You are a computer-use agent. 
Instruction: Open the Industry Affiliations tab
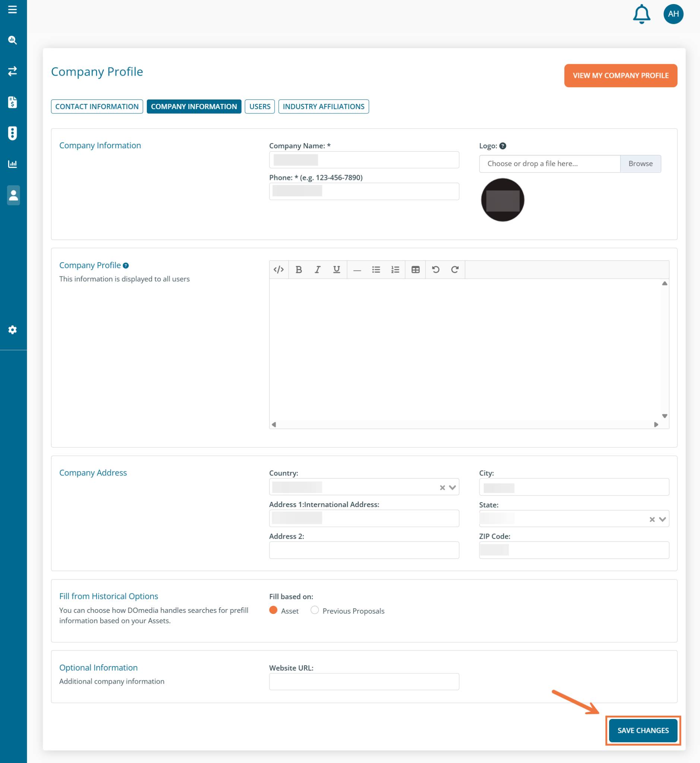(x=323, y=107)
